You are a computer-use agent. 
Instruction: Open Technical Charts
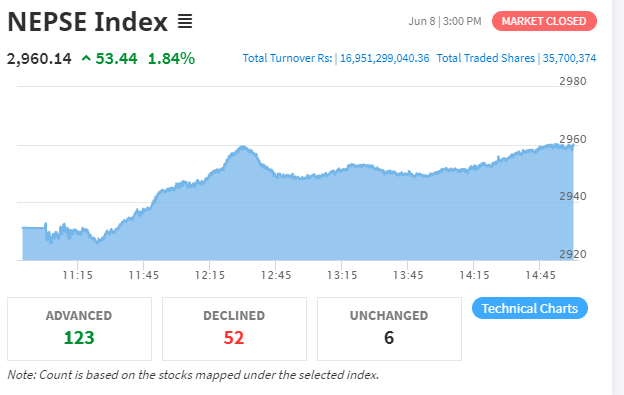pyautogui.click(x=530, y=308)
